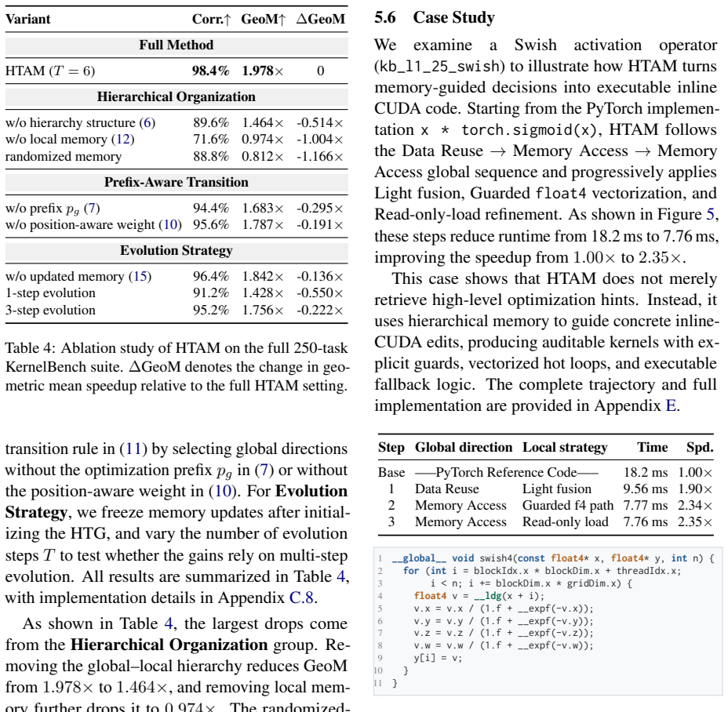This screenshot has height=712, width=728.
Task: Click 'Variant' column header
Action: tap(28, 19)
